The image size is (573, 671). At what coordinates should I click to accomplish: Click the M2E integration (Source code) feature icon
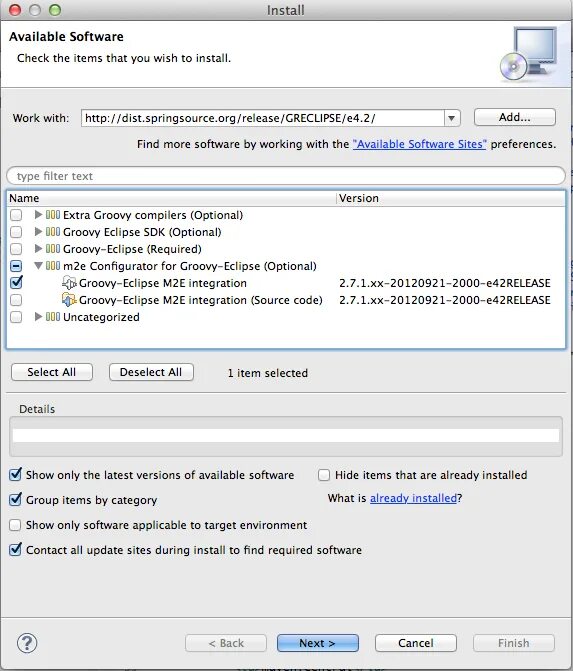pos(69,300)
